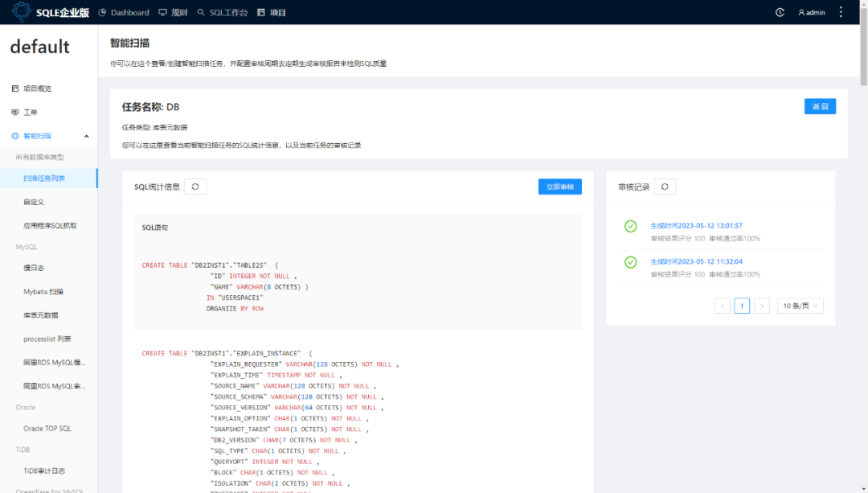Image resolution: width=868 pixels, height=493 pixels.
Task: Click the page vertical scrollbar thumb
Action: [863, 45]
